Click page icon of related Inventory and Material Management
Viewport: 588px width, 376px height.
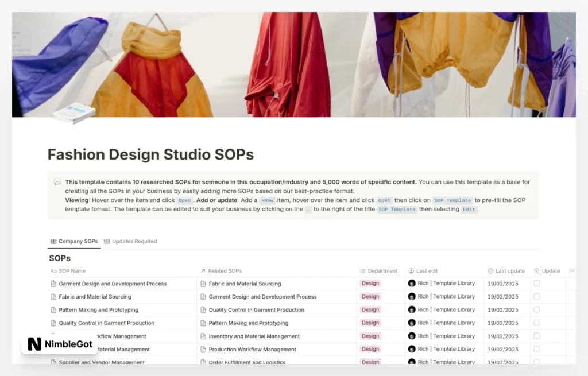point(203,336)
